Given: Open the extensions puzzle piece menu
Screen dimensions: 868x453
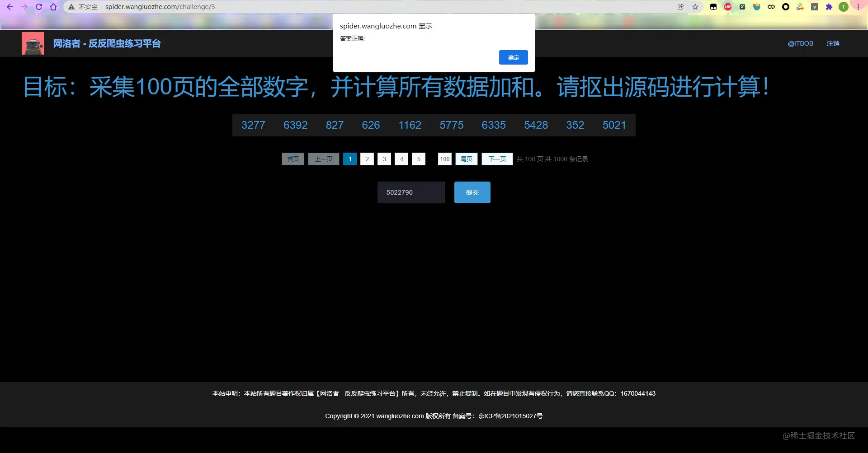Looking at the screenshot, I should 829,7.
